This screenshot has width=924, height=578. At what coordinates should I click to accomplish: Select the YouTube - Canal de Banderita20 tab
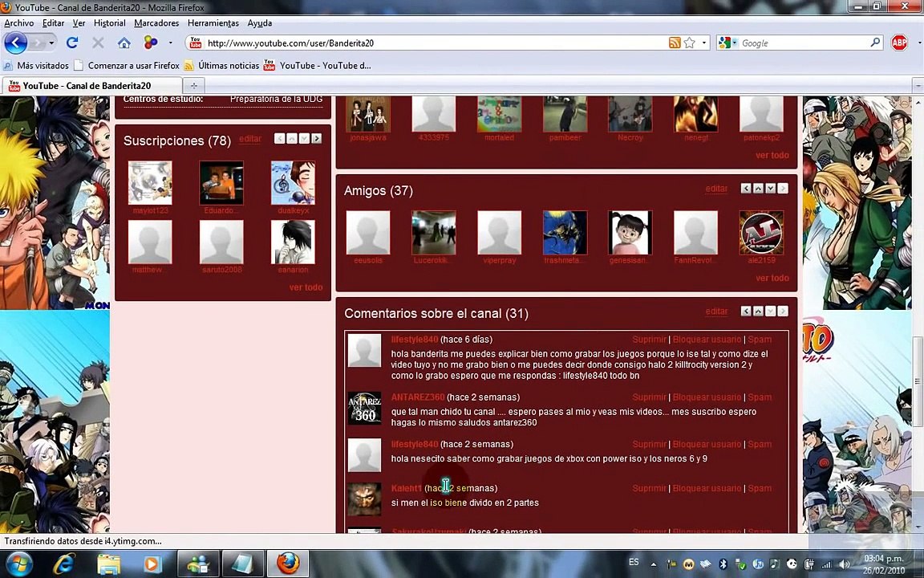(91, 86)
